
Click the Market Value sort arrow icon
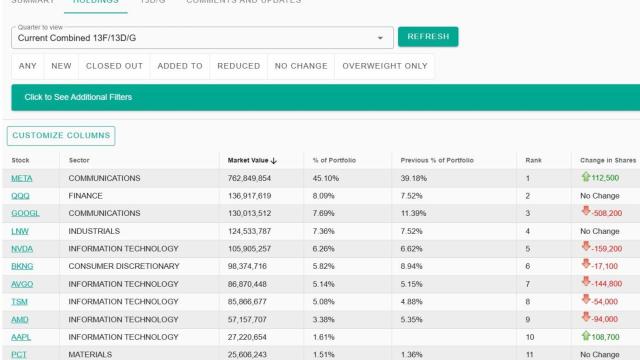pos(274,160)
